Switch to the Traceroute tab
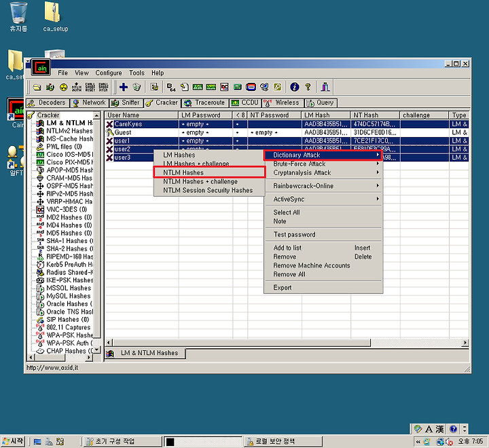Viewport: 489px width, 448px height. 205,102
